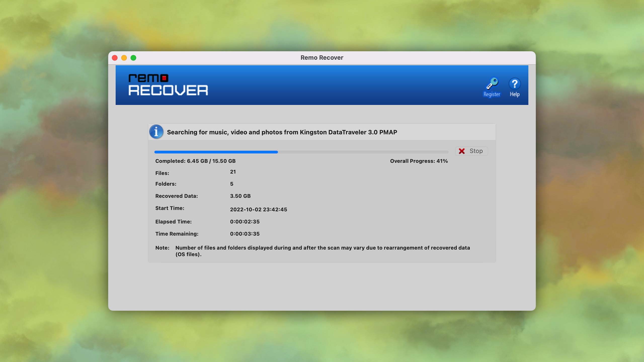Click the red X on Stop button
Viewport: 644px width, 362px height.
(x=462, y=151)
